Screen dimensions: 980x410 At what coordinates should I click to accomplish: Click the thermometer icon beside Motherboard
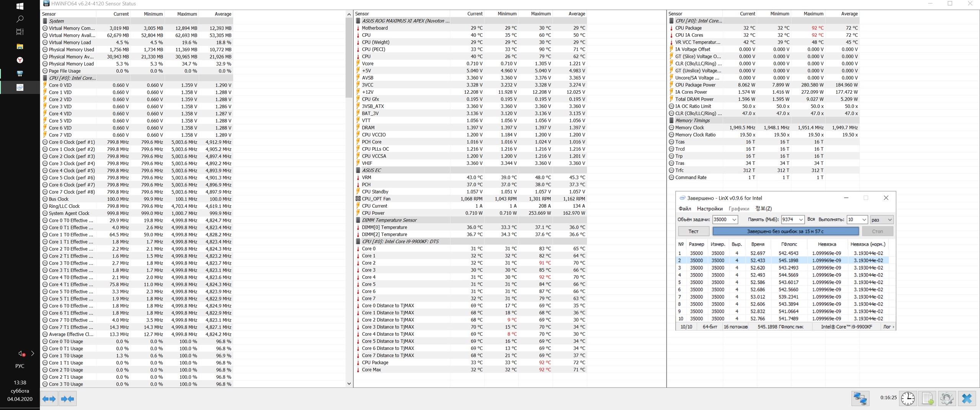(358, 28)
